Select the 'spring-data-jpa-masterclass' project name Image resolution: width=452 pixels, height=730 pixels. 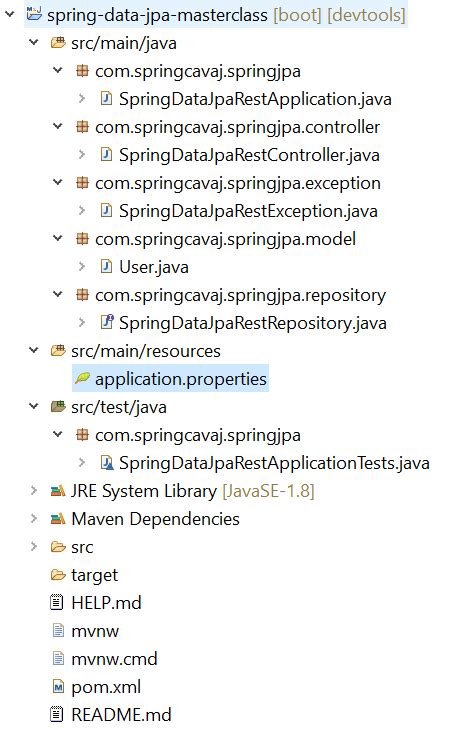[157, 15]
